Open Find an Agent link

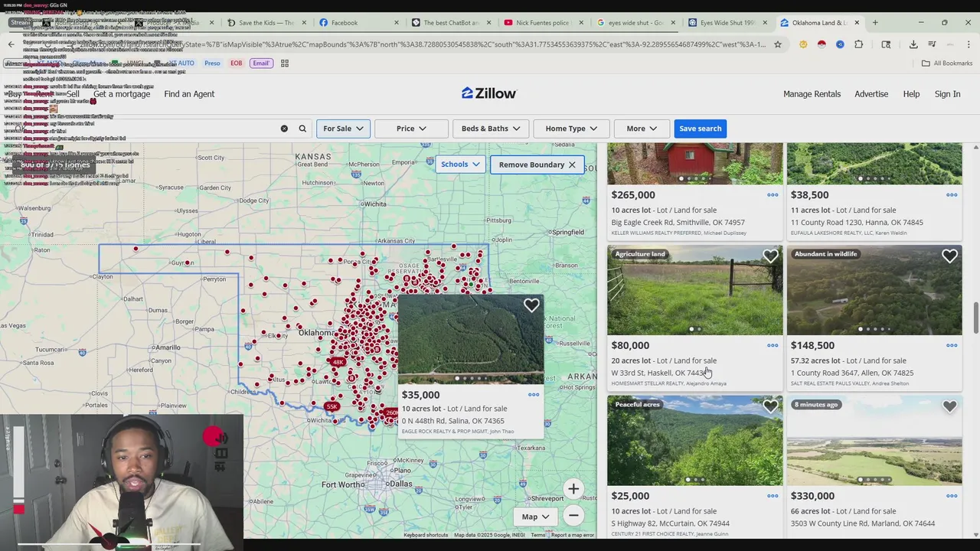point(189,93)
